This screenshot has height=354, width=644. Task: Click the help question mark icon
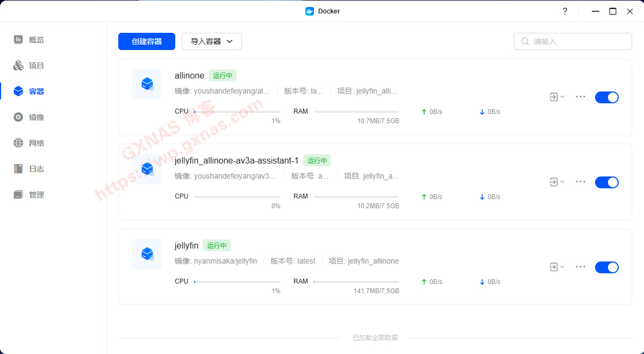click(x=564, y=11)
